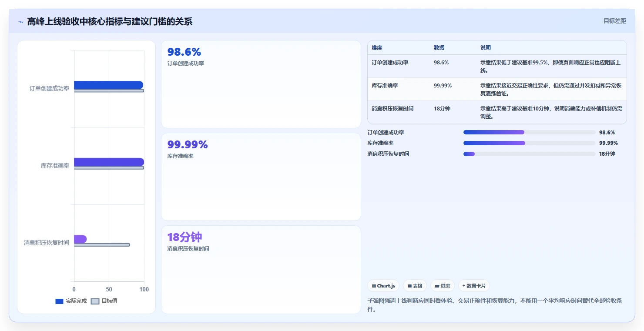Select the 99.99% data card value

188,144
